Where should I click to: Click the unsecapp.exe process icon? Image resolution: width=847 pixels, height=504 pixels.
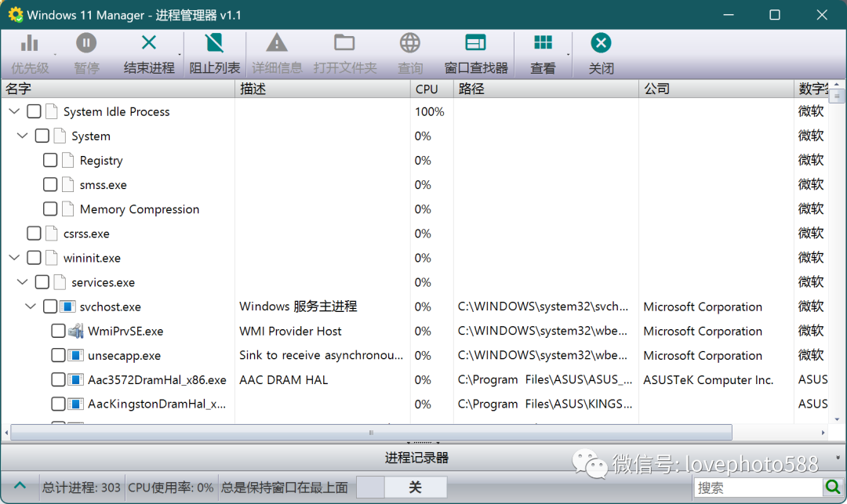click(75, 355)
